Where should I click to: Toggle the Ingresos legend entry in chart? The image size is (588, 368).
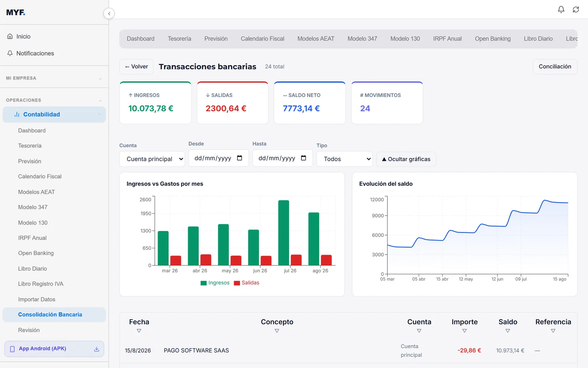(x=215, y=283)
